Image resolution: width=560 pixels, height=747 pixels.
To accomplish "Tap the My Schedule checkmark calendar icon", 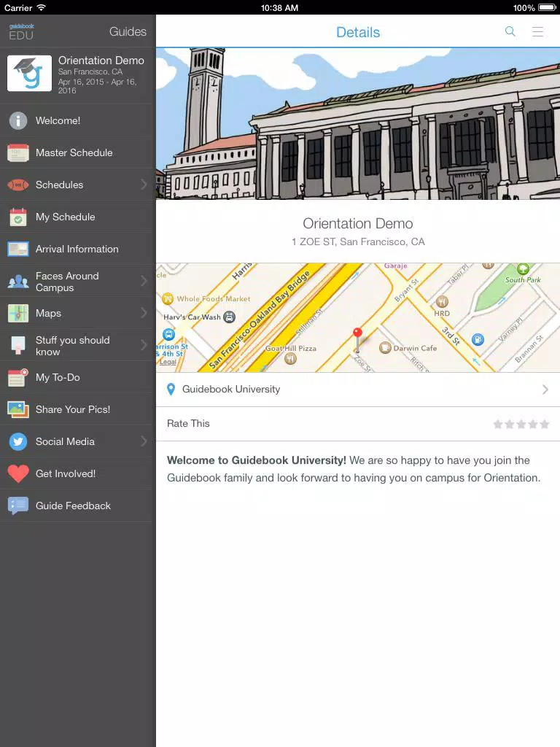I will pos(18,217).
